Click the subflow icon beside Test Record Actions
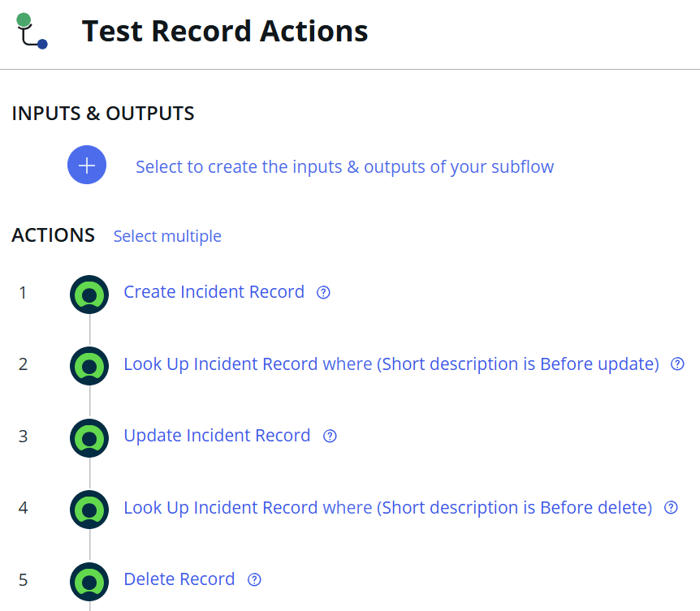The height and width of the screenshot is (611, 700). (32, 31)
